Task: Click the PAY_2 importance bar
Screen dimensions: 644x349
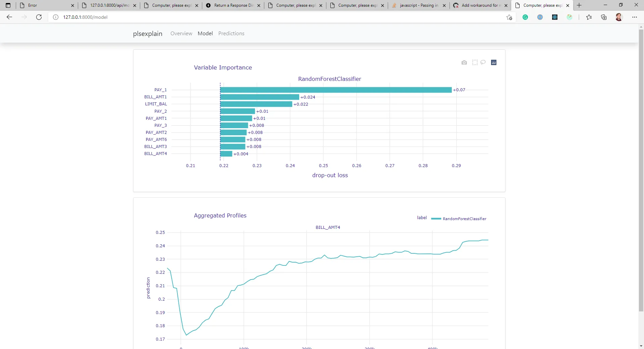Action: pyautogui.click(x=237, y=111)
